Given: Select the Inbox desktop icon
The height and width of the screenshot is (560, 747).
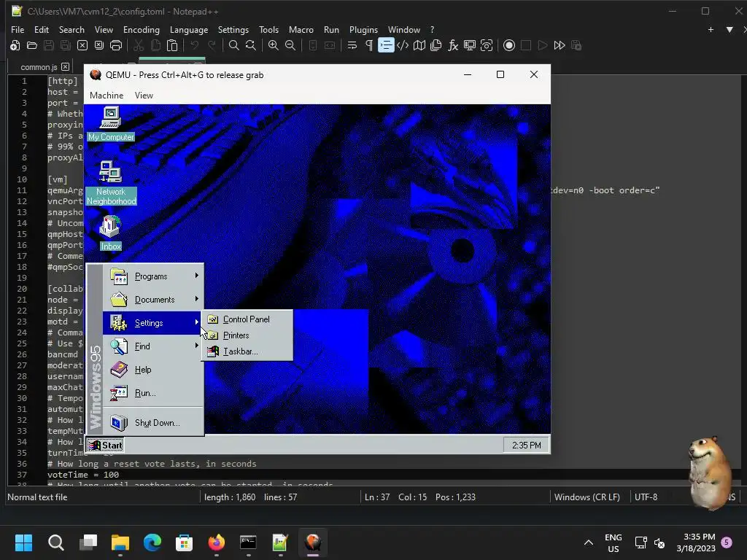Looking at the screenshot, I should tap(111, 233).
